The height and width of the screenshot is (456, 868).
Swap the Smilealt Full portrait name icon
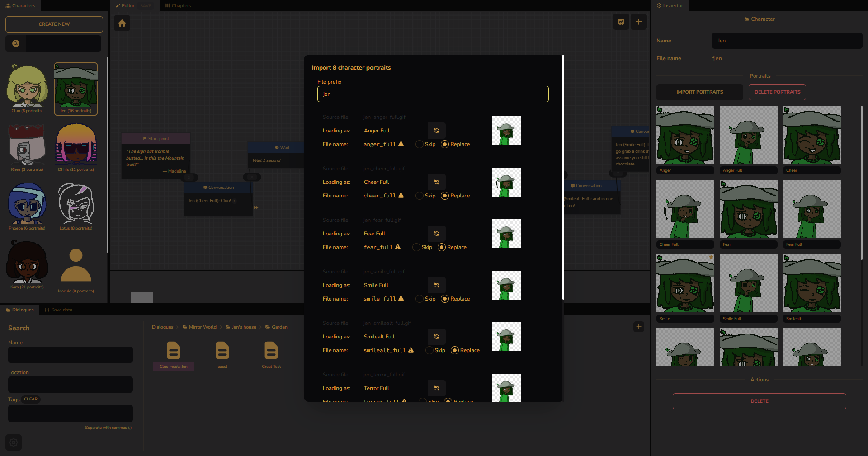(437, 337)
